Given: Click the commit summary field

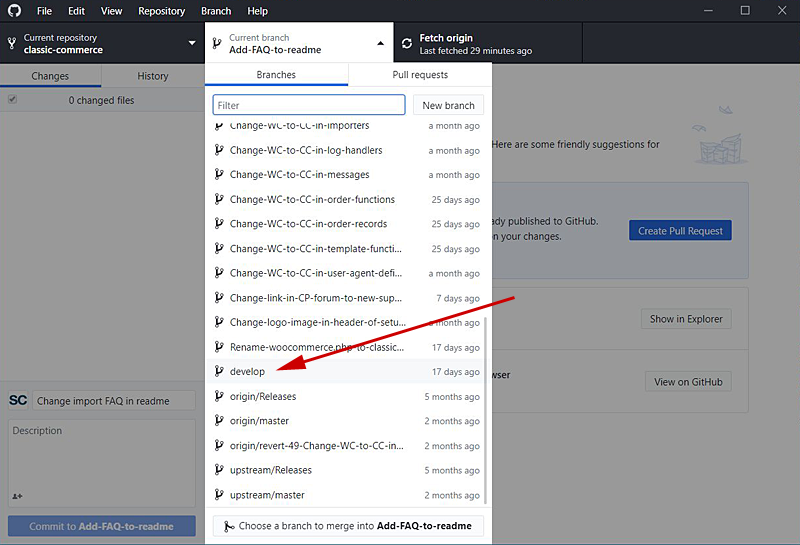Looking at the screenshot, I should click(114, 401).
